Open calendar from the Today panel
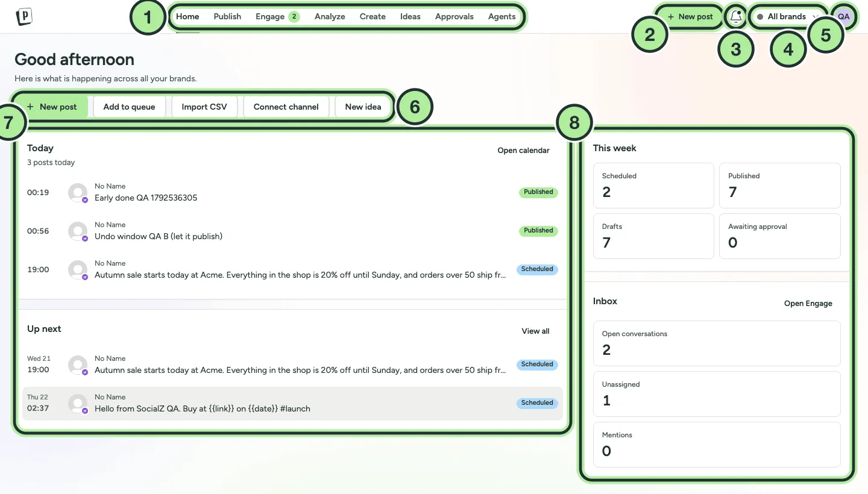Image resolution: width=868 pixels, height=494 pixels. 523,151
